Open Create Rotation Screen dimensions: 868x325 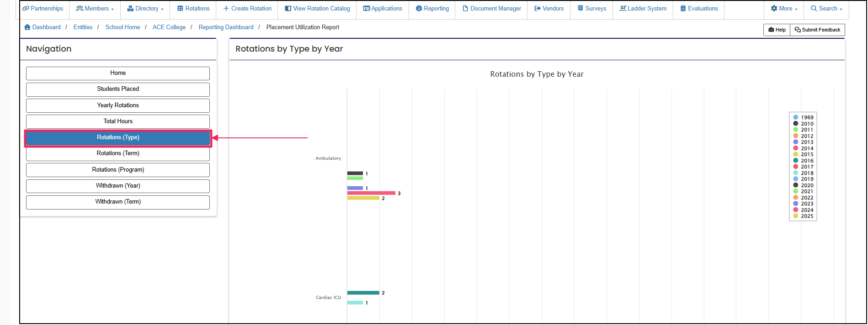[x=247, y=9]
